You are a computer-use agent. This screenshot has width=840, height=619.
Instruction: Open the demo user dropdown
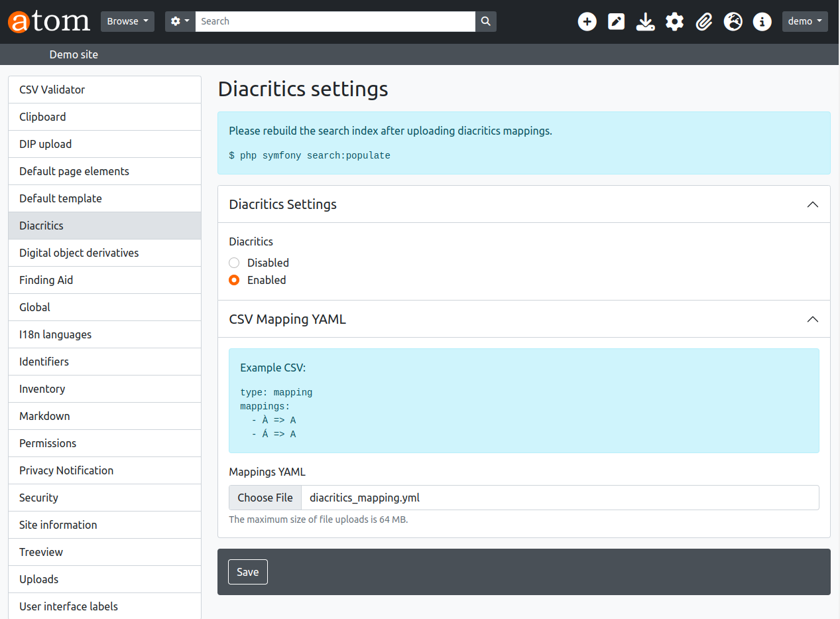(804, 21)
